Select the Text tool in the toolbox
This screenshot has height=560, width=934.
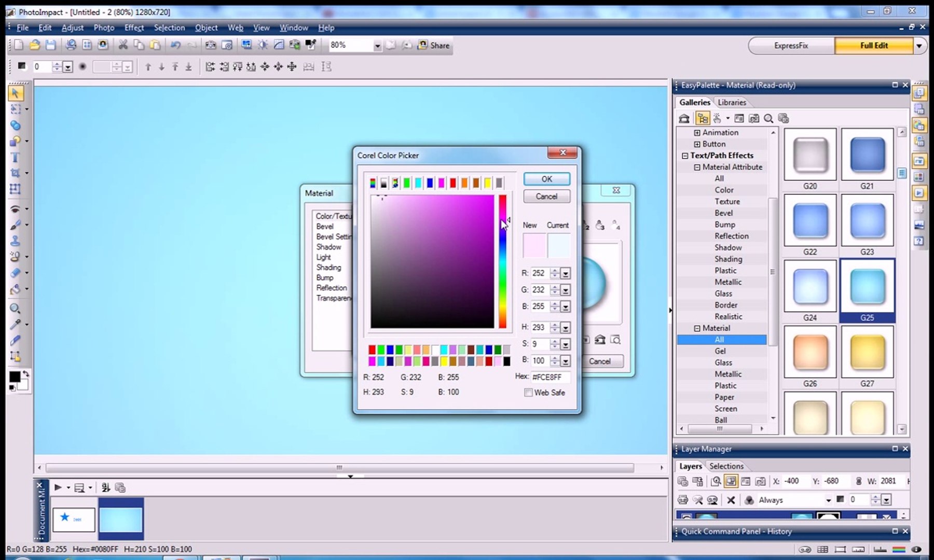pos(15,158)
